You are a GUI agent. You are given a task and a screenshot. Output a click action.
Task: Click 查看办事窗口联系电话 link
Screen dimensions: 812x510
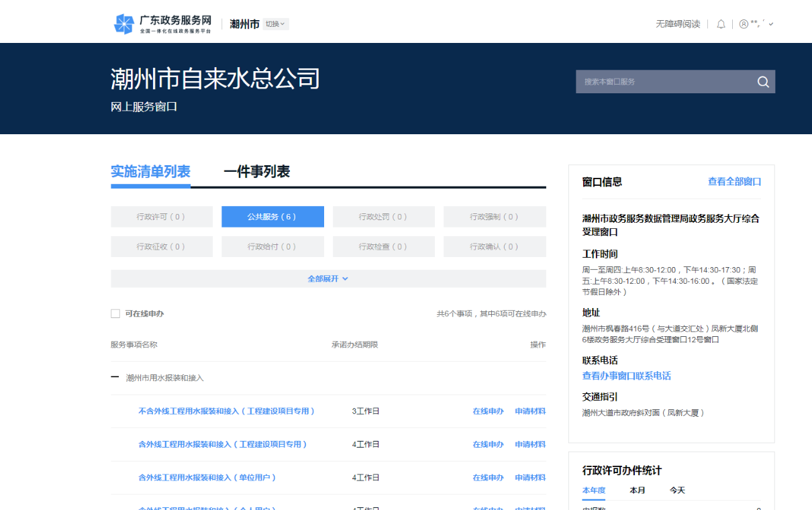(626, 376)
